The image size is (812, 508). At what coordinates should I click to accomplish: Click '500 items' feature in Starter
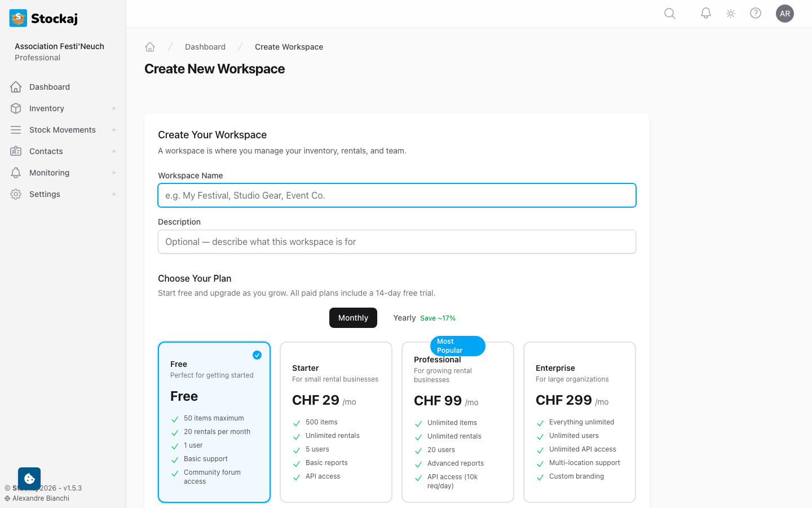tap(321, 422)
